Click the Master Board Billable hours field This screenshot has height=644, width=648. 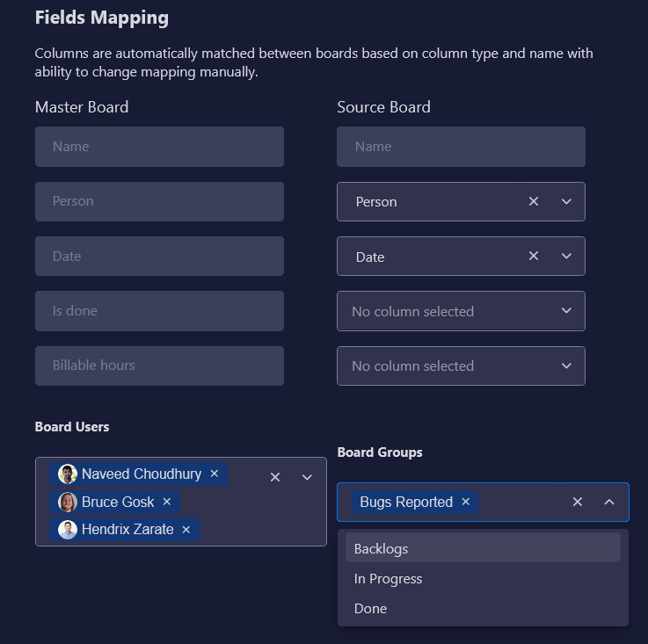pyautogui.click(x=159, y=365)
